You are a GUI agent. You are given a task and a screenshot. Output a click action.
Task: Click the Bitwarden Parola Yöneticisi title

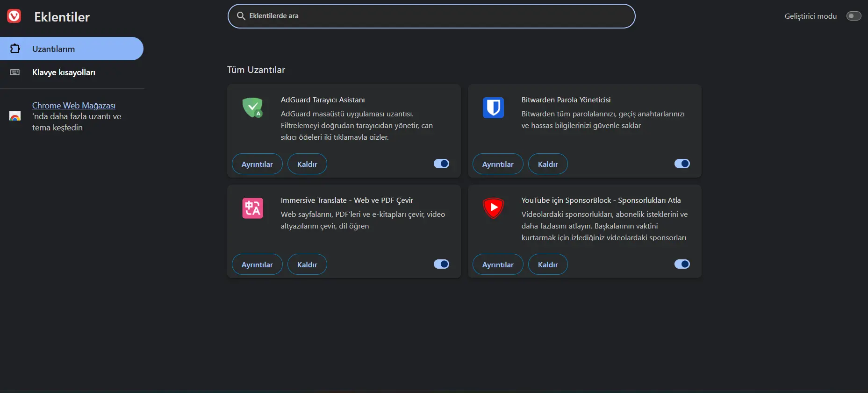566,100
